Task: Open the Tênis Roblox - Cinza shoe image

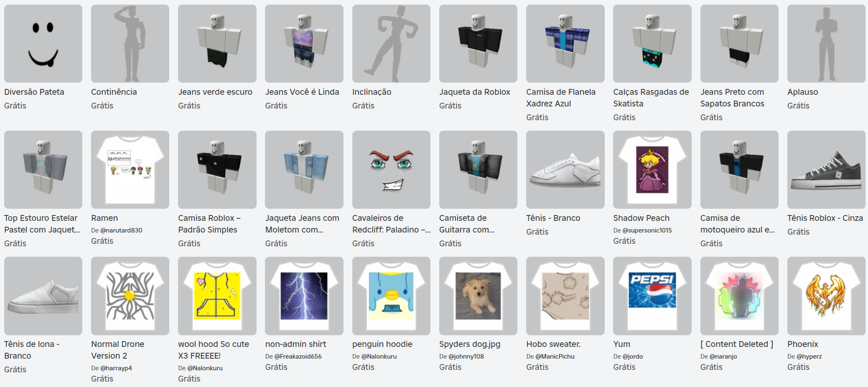Action: [x=826, y=169]
